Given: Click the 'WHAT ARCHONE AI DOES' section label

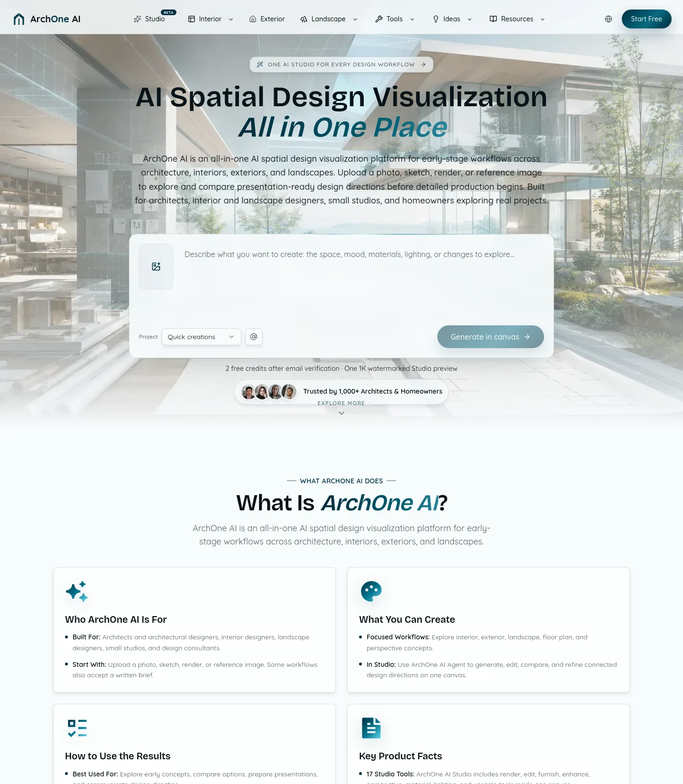Looking at the screenshot, I should (341, 481).
